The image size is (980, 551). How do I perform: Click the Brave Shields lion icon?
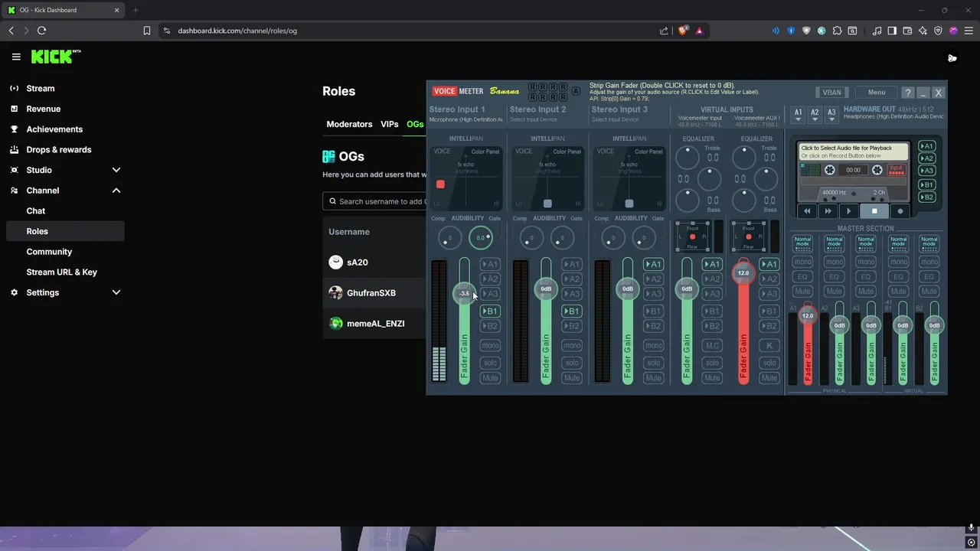[x=684, y=31]
